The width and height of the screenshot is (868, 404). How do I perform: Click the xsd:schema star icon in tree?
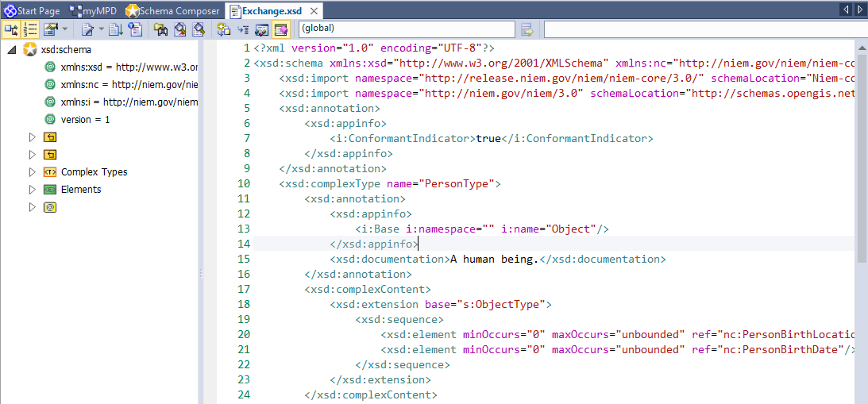point(29,50)
